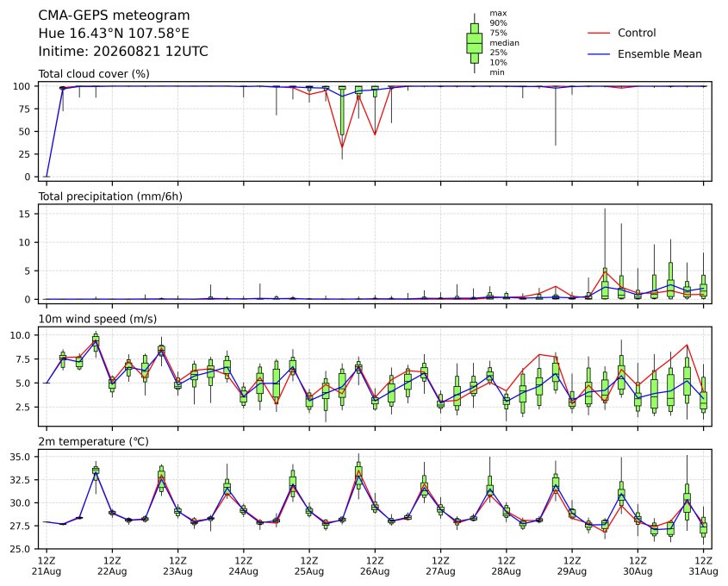Click the 'max' label in box-plot legend
Viewport: 728px width, 586px height.
click(x=498, y=14)
